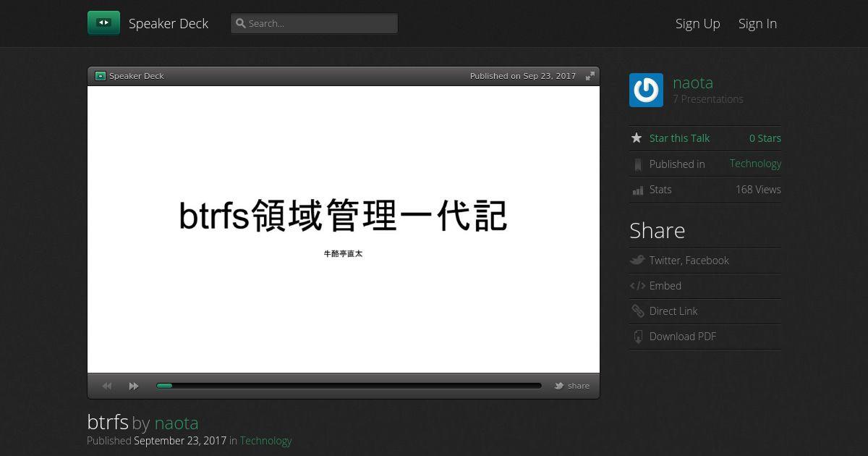Star this Talk
The height and width of the screenshot is (456, 868).
pyautogui.click(x=679, y=138)
